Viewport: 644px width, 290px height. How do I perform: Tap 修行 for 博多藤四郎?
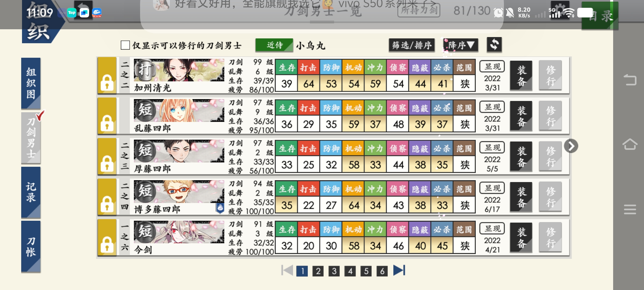tap(550, 197)
